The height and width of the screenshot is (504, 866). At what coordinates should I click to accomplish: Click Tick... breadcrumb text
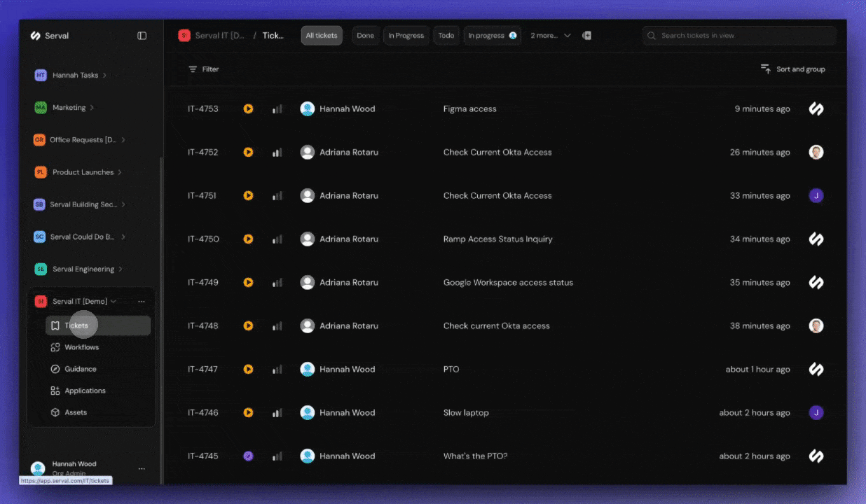point(273,36)
